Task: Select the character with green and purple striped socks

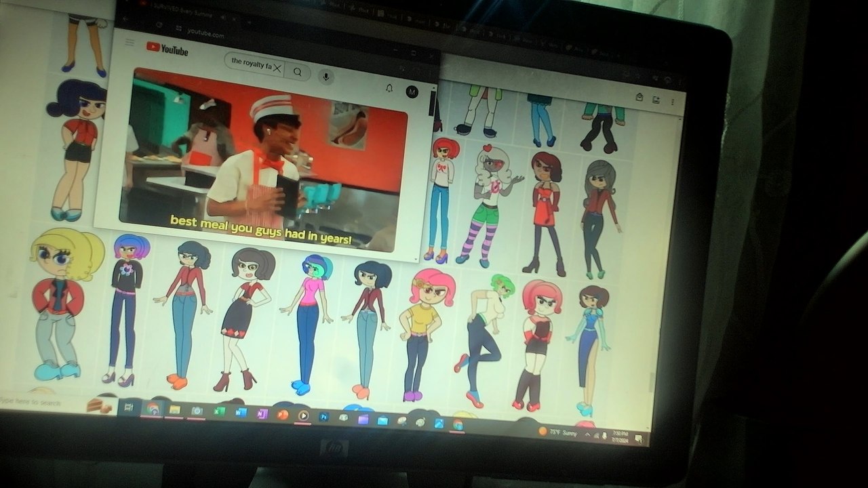Action: [488, 206]
